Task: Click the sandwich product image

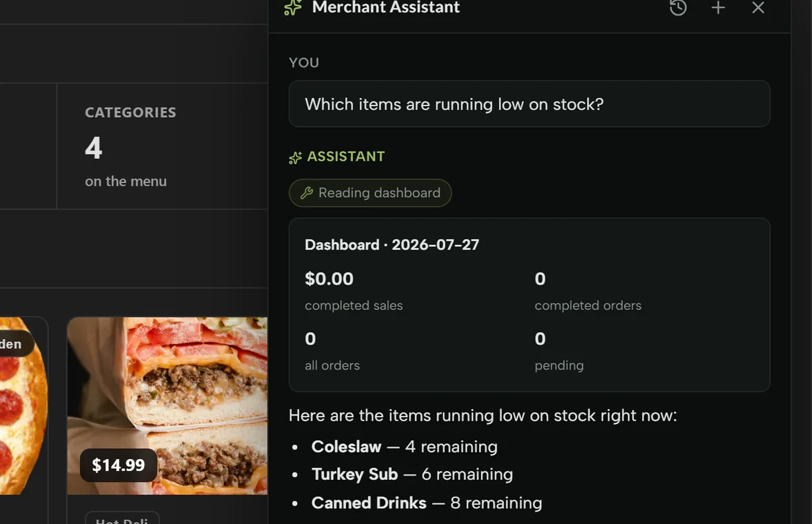Action: 168,406
